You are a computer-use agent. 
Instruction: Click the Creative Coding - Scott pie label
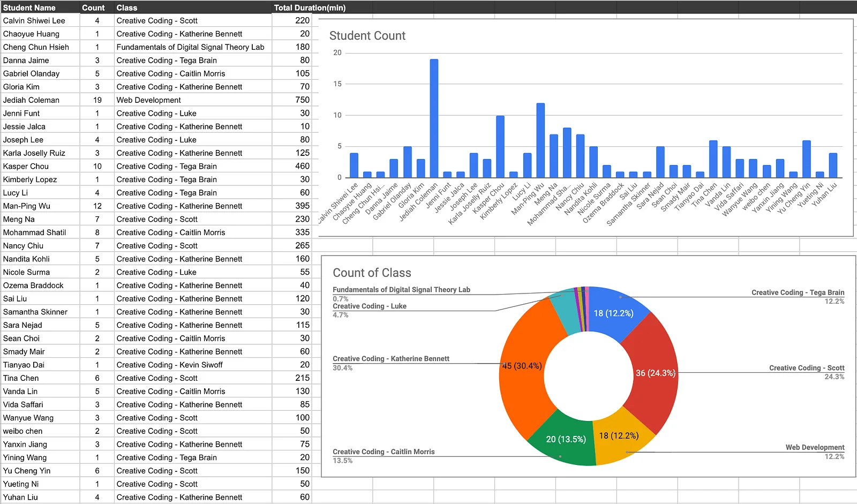tap(807, 368)
